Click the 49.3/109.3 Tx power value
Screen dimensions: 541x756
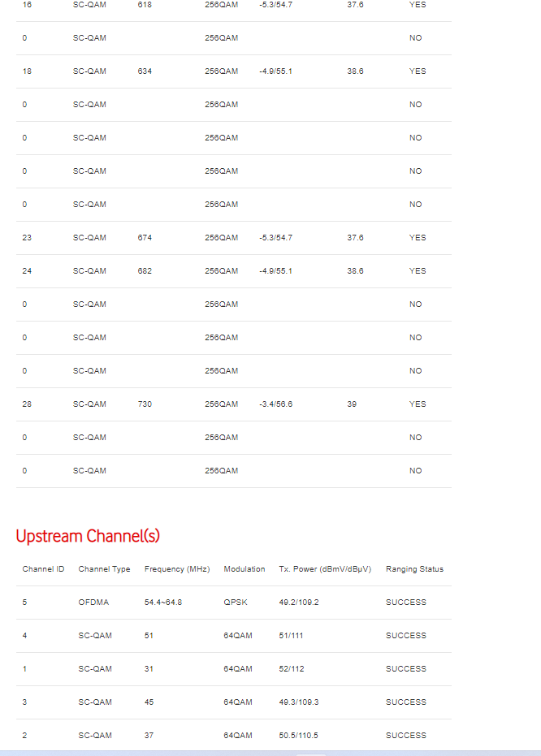[299, 702]
